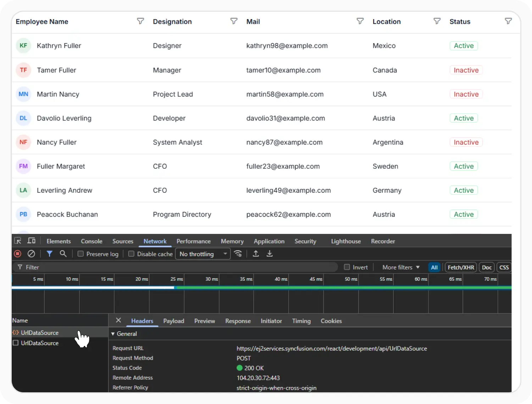Open the Sources tab
The height and width of the screenshot is (404, 532).
click(123, 241)
